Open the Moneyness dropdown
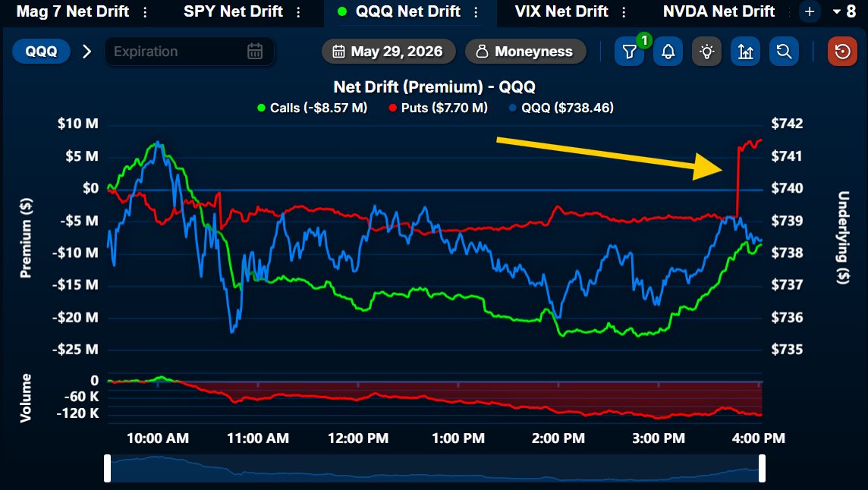This screenshot has height=490, width=868. coord(525,52)
